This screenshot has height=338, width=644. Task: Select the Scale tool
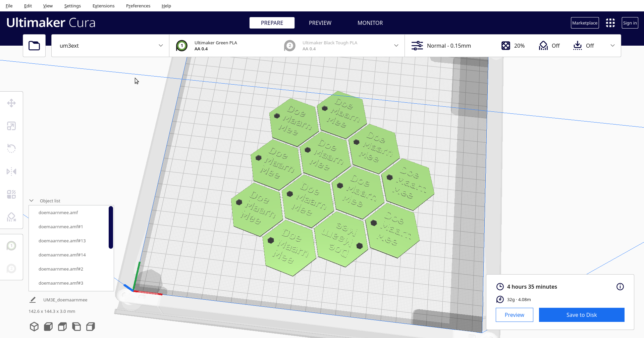(x=11, y=126)
